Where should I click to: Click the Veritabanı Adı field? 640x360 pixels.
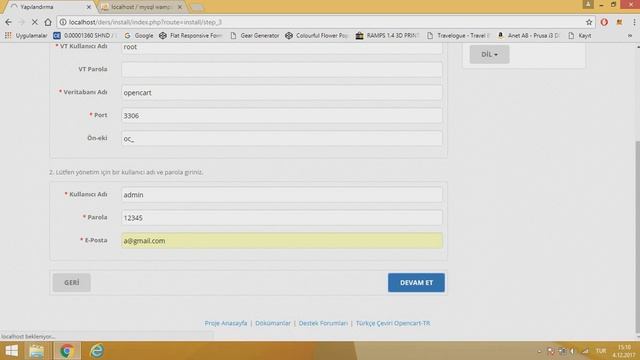(282, 93)
